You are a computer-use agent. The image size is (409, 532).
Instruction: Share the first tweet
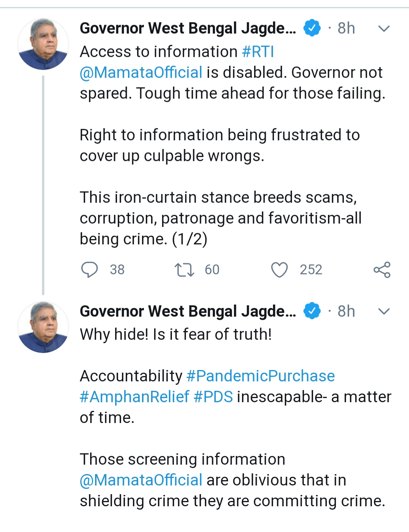click(x=382, y=270)
